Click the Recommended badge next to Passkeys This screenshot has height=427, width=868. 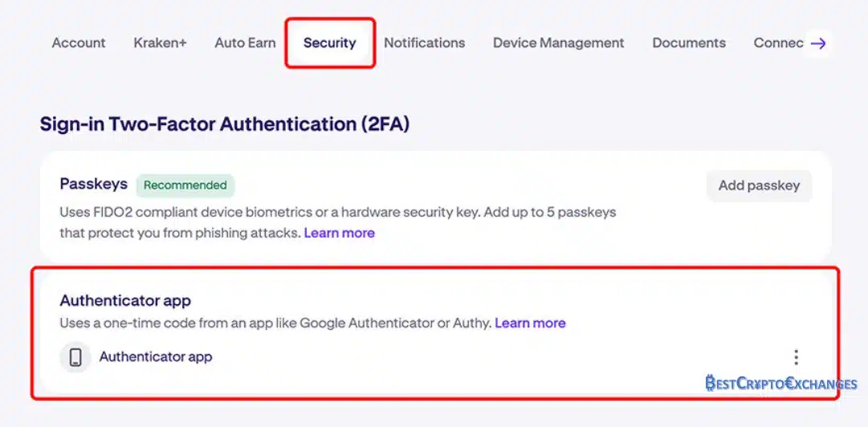185,185
